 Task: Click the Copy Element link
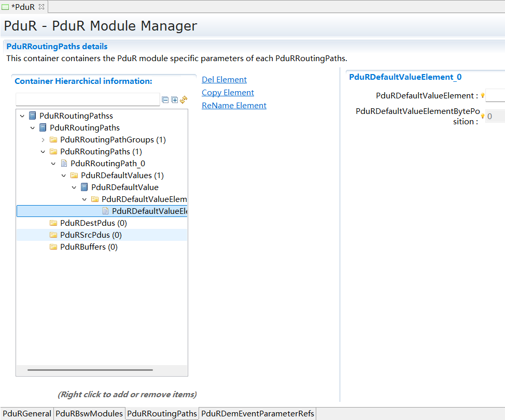228,92
